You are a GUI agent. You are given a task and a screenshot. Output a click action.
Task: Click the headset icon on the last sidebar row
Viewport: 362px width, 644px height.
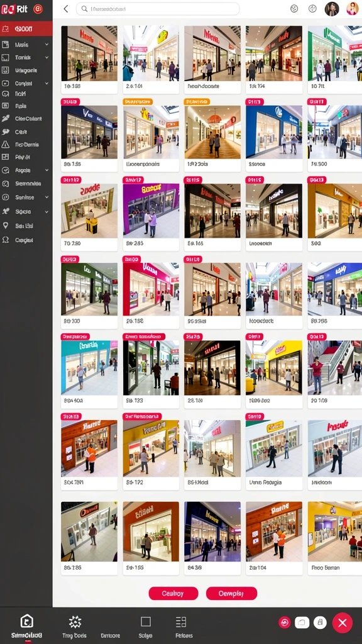[5, 240]
